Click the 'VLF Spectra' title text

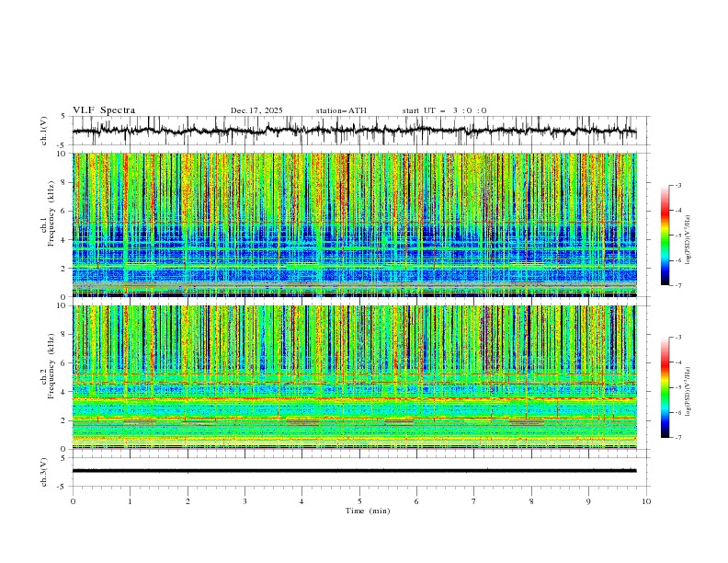pos(104,110)
